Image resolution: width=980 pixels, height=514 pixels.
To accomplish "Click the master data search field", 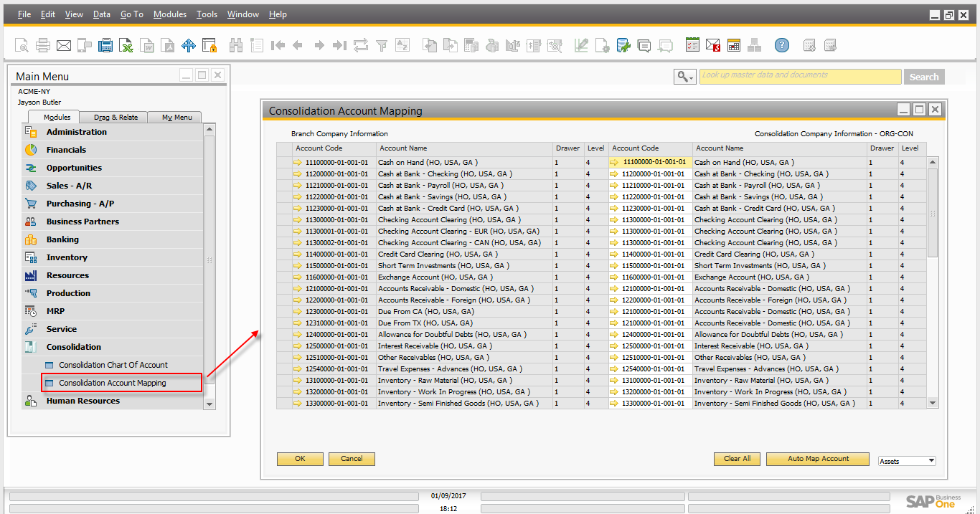I will click(800, 77).
